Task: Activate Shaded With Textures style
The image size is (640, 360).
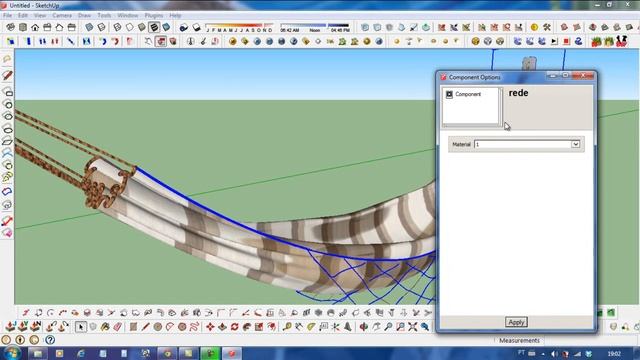Action: click(154, 27)
